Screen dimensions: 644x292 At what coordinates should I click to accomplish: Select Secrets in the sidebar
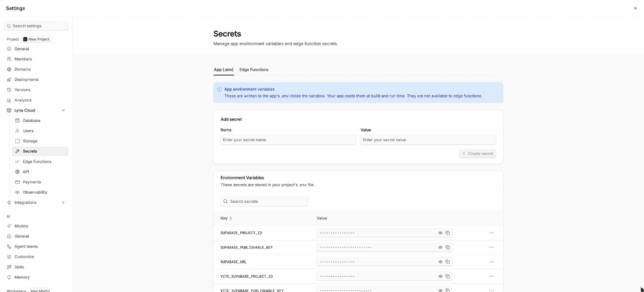coord(40,151)
